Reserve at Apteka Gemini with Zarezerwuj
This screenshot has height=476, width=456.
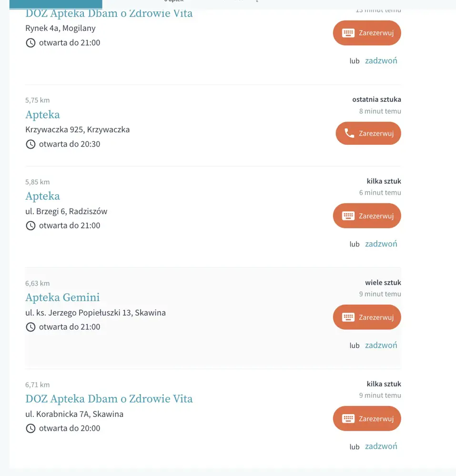(x=367, y=317)
